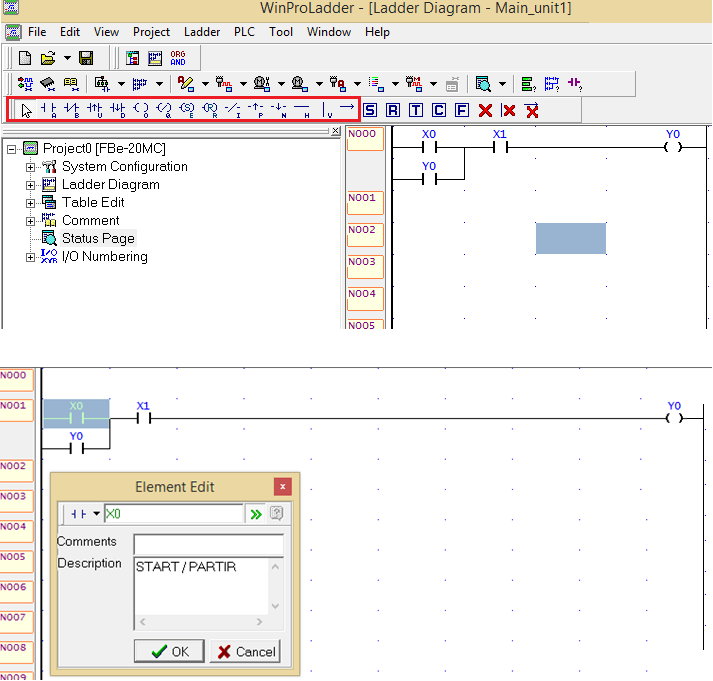Click the Comments input field
Screen dimensions: 713x681
click(209, 544)
